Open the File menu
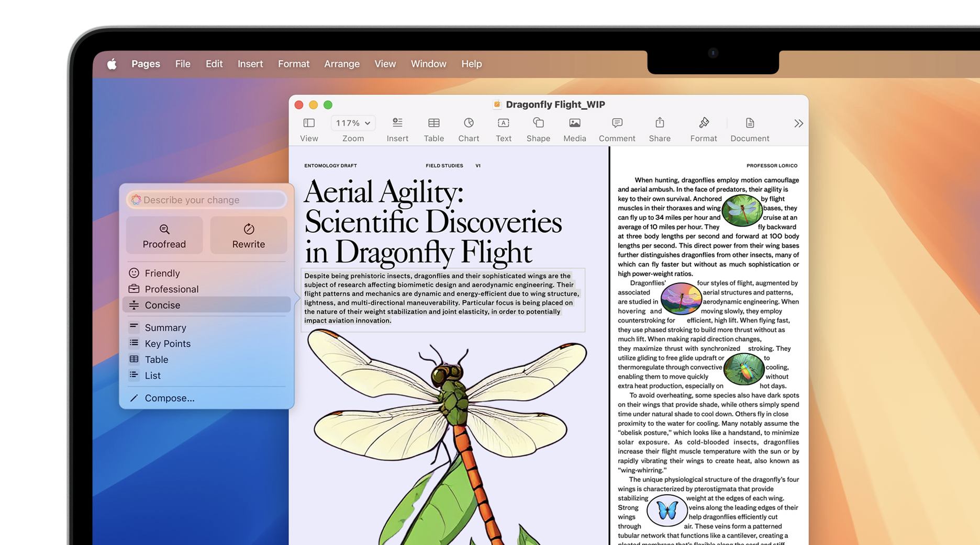Image resolution: width=980 pixels, height=545 pixels. point(183,64)
